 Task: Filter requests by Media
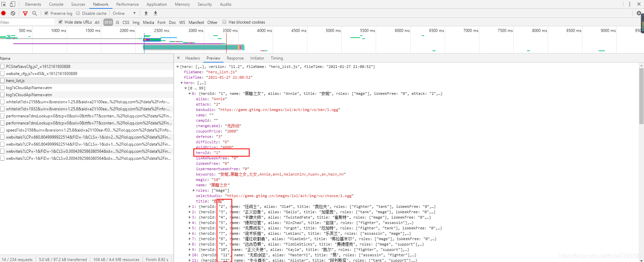[148, 22]
